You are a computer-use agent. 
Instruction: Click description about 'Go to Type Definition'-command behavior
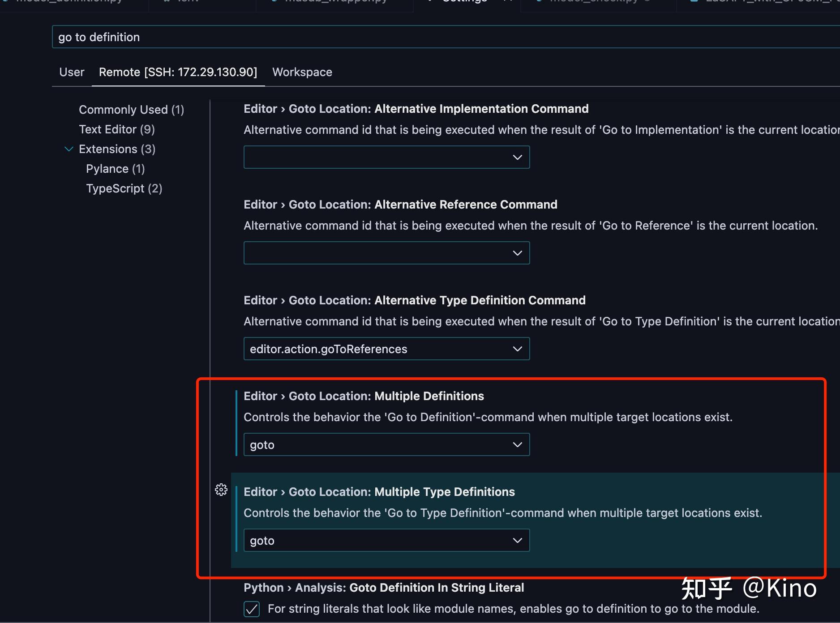(x=503, y=513)
